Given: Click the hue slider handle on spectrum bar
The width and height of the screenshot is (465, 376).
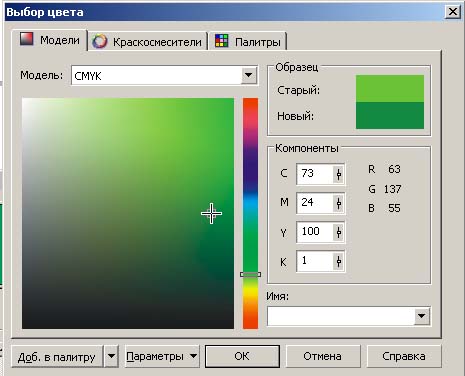Looking at the screenshot, I should point(250,274).
